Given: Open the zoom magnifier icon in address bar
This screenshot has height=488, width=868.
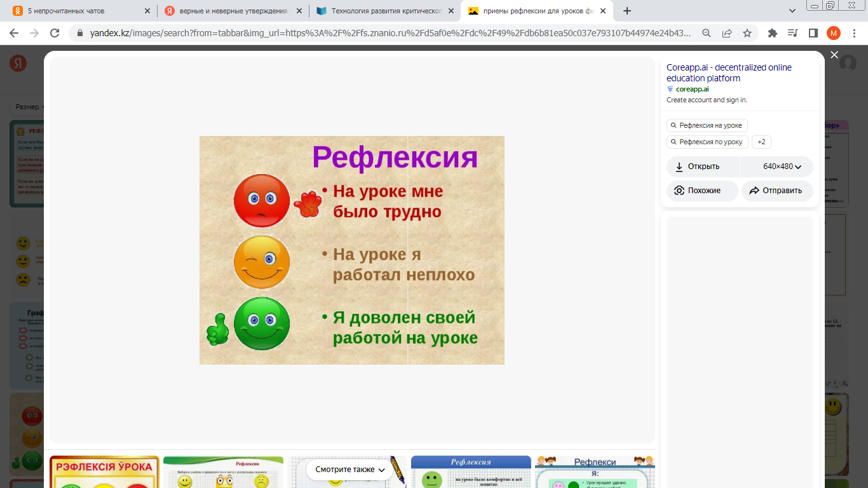Looking at the screenshot, I should (707, 33).
